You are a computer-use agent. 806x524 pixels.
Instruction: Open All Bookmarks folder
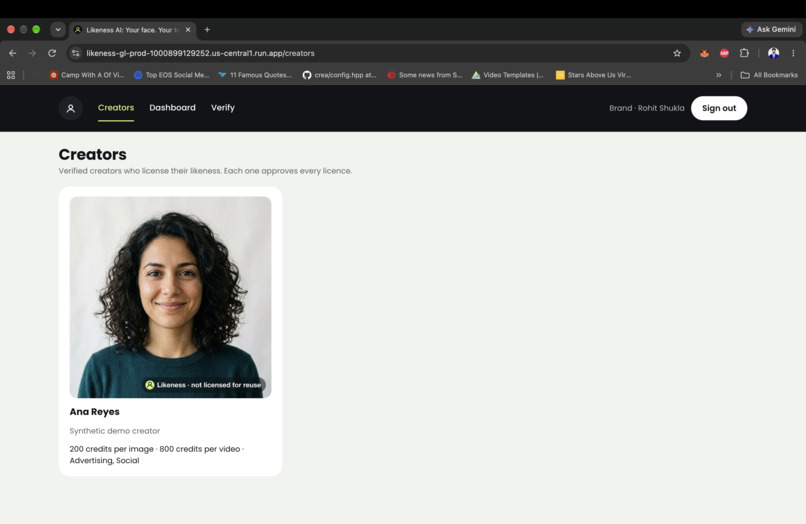pyautogui.click(x=769, y=75)
